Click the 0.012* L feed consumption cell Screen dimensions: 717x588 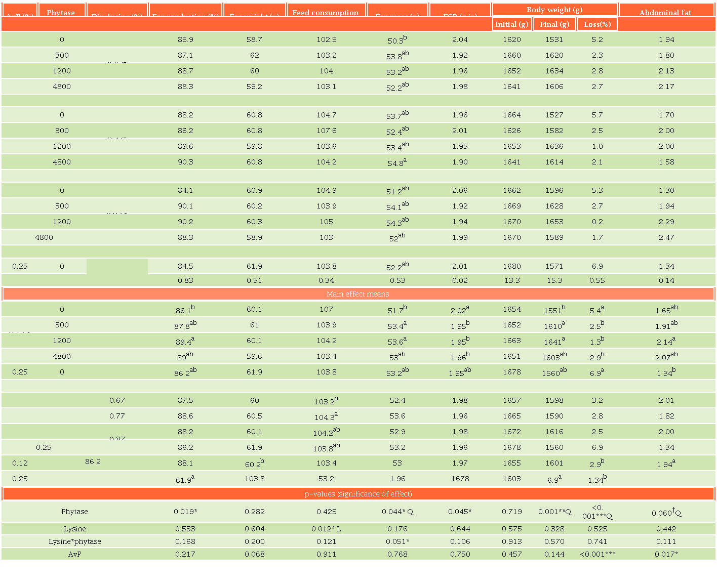[x=326, y=529]
